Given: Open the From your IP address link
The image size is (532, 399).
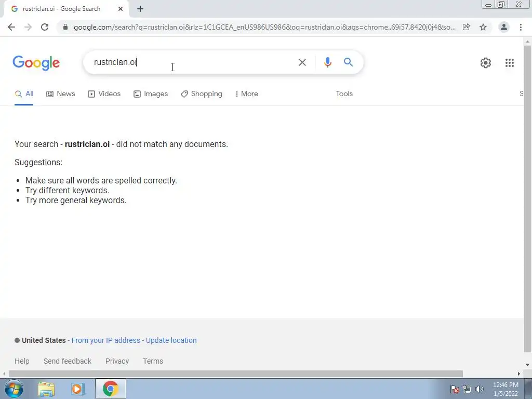Looking at the screenshot, I should 105,340.
